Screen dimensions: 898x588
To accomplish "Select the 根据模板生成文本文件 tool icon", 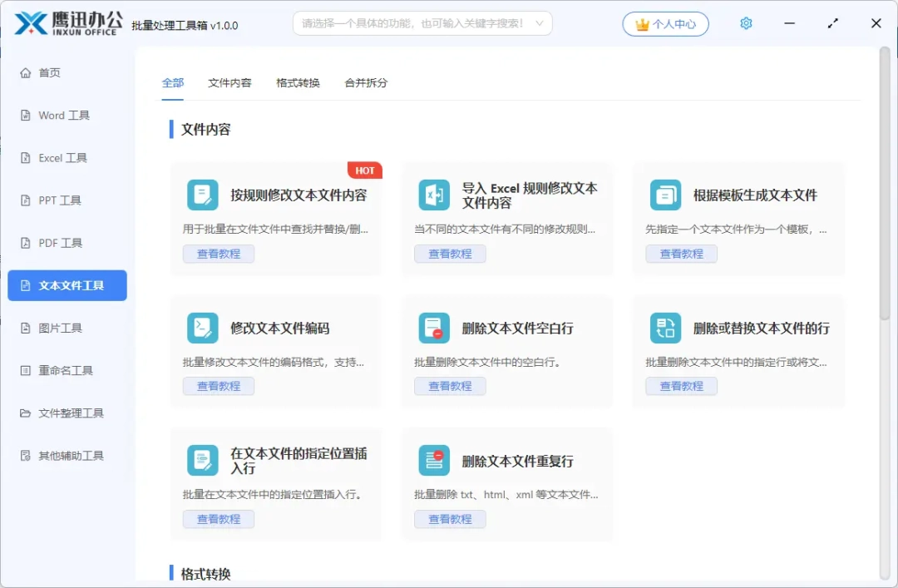I will [665, 195].
